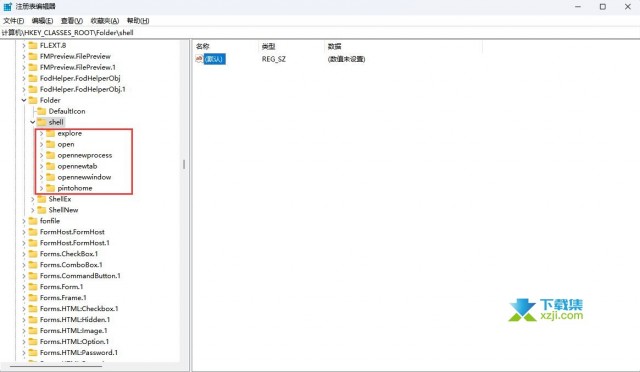
Task: Click folder icon of FodHelper.FodHelperObj
Action: tap(33, 78)
